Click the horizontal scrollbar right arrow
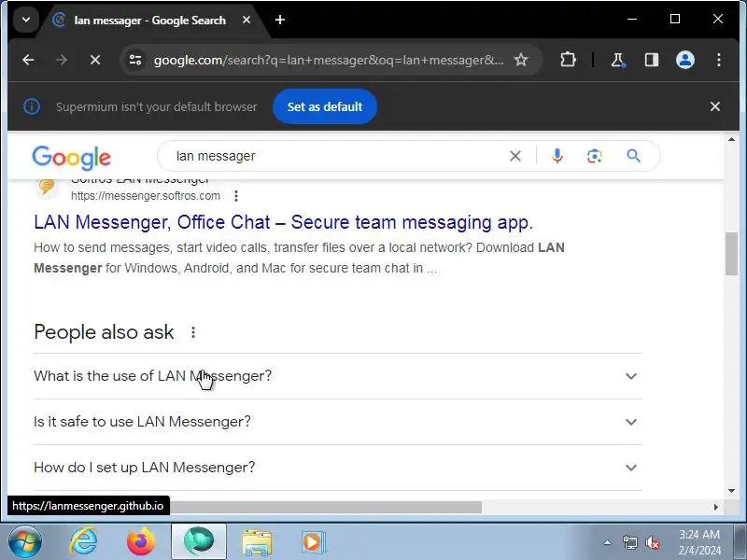This screenshot has height=560, width=747. [715, 507]
